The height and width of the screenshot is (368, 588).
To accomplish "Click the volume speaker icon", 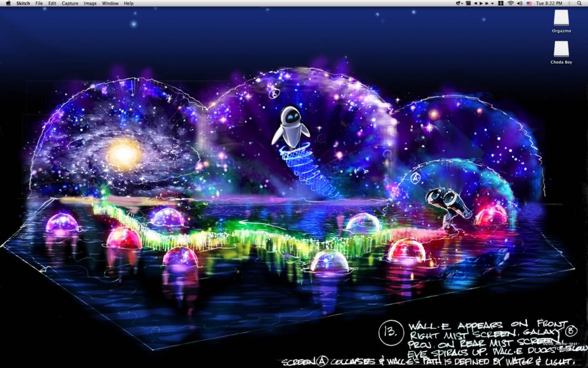I will point(519,4).
